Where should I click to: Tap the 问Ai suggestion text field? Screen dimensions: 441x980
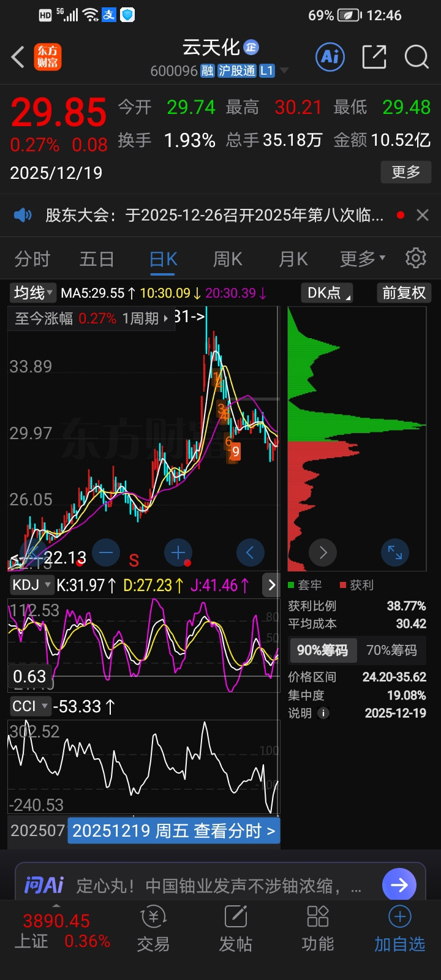(219, 886)
